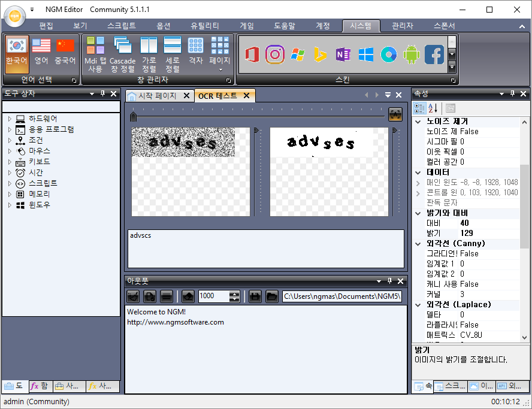The height and width of the screenshot is (409, 532).
Task: Click the properties panel vertical scrollbar
Action: tap(525, 207)
